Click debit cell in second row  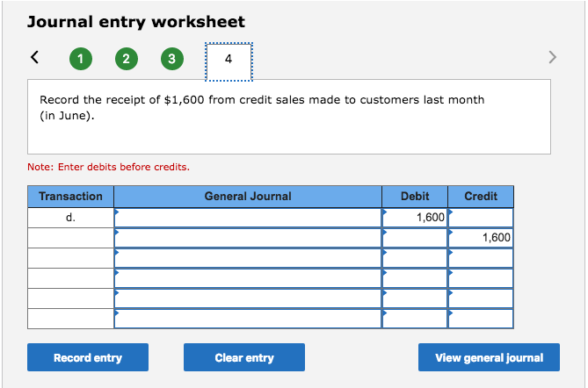coord(415,238)
